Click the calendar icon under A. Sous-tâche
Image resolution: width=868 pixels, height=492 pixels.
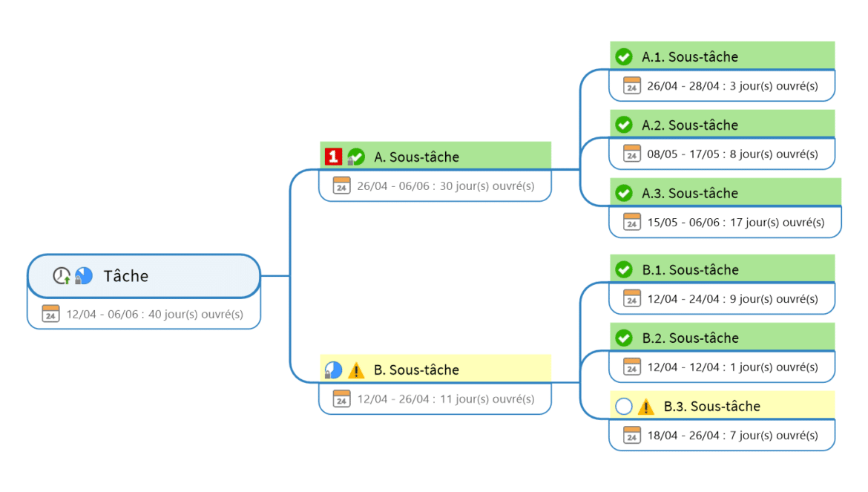(x=341, y=186)
